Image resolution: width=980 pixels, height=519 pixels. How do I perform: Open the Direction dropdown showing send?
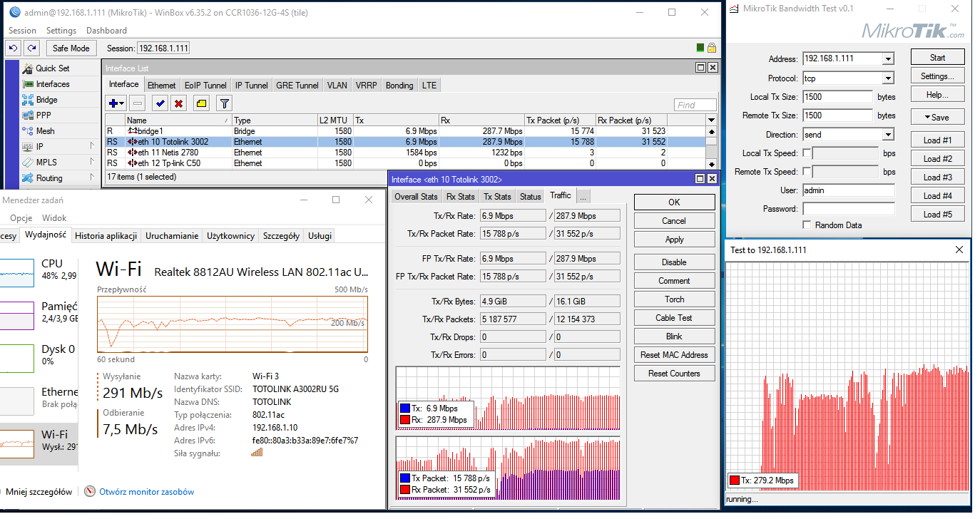pyautogui.click(x=887, y=135)
